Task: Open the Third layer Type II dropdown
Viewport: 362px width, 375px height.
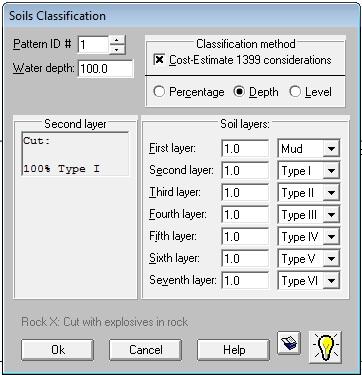Action: pos(331,193)
